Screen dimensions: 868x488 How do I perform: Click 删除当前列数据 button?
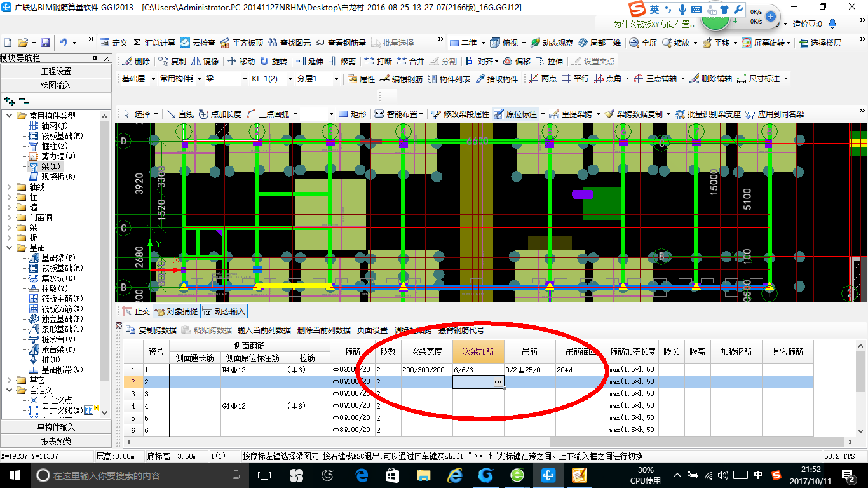(x=324, y=330)
